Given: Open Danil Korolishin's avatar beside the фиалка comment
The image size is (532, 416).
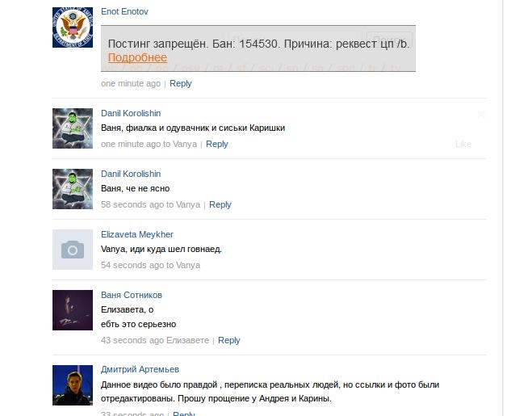Looking at the screenshot, I should point(73,128).
